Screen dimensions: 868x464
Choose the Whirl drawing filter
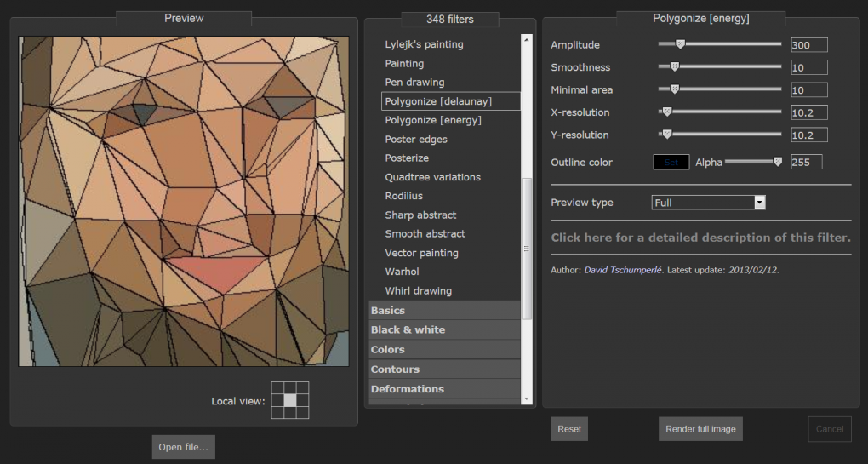pyautogui.click(x=418, y=290)
